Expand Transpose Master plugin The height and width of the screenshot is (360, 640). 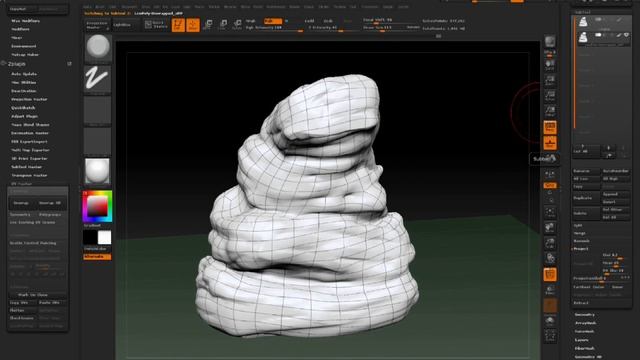pos(29,176)
